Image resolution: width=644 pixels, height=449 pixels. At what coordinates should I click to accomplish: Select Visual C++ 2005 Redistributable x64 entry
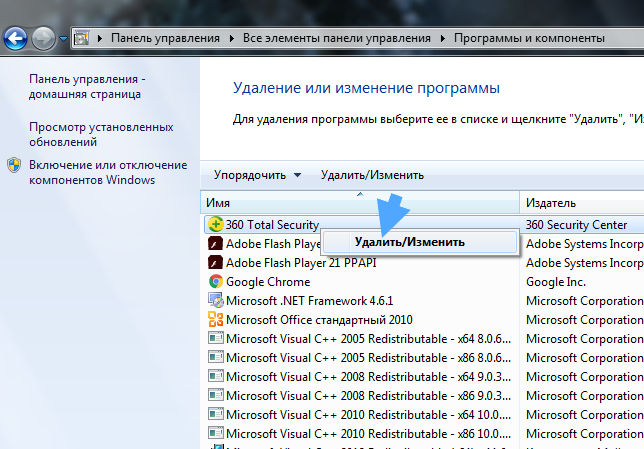(368, 338)
